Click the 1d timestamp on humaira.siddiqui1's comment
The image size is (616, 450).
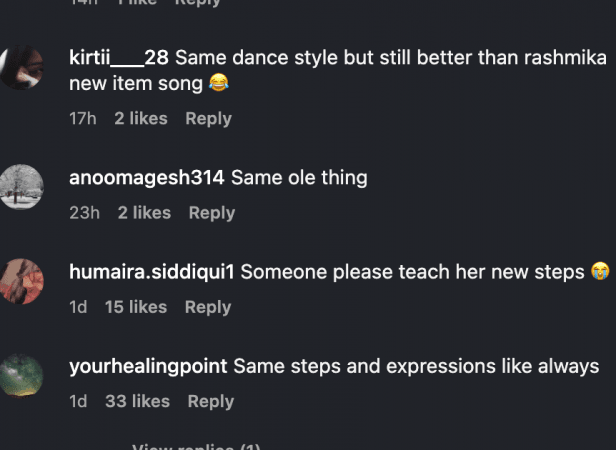click(x=78, y=307)
